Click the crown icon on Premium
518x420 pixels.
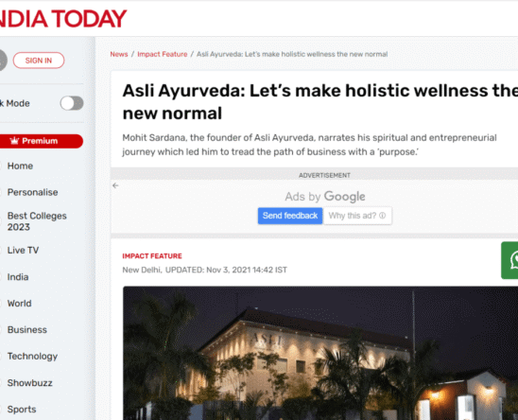pos(14,141)
